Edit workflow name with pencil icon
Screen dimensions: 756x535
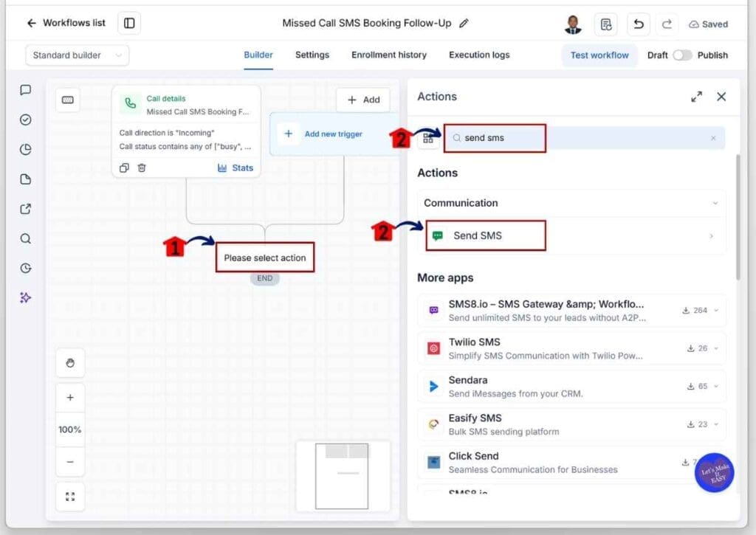(464, 23)
